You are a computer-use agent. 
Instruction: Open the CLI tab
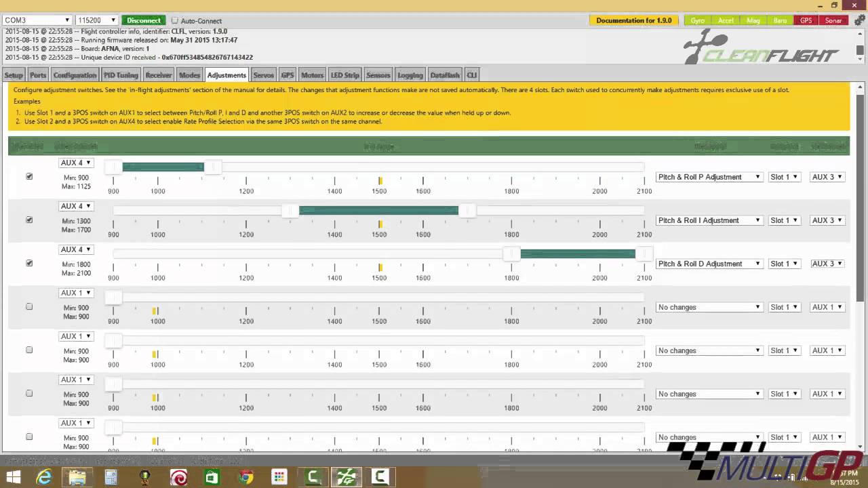471,75
